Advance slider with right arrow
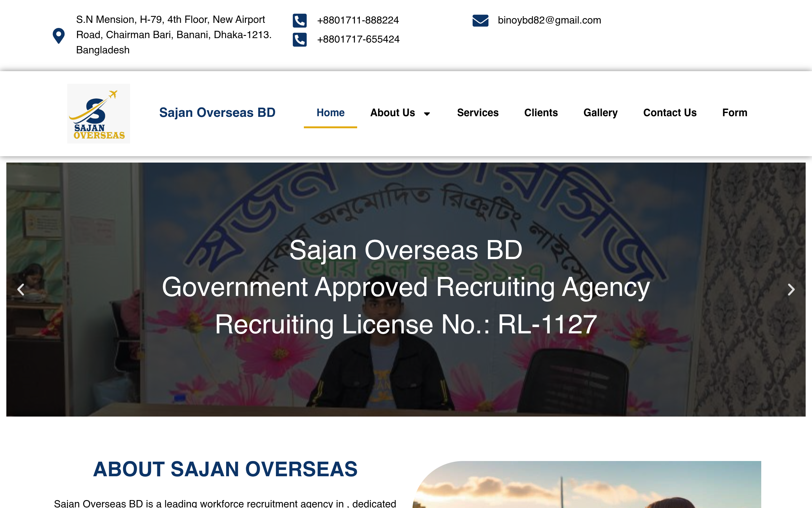This screenshot has width=812, height=508. click(791, 289)
